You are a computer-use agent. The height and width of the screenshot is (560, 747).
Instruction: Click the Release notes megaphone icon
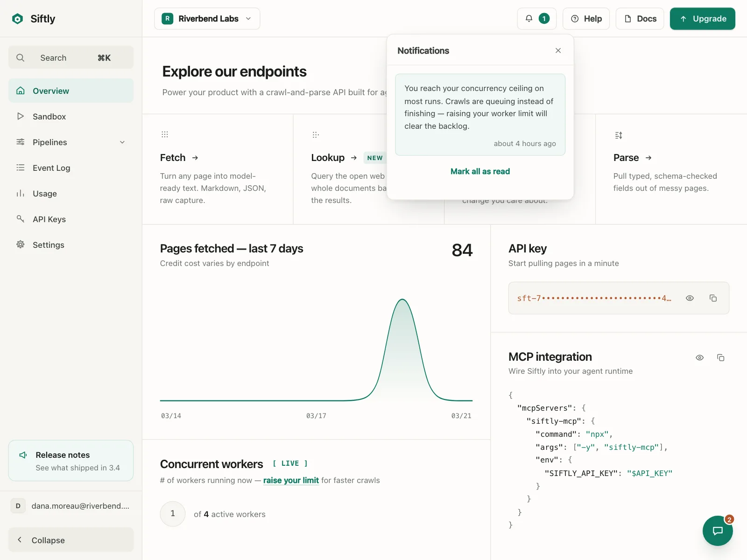click(x=23, y=455)
